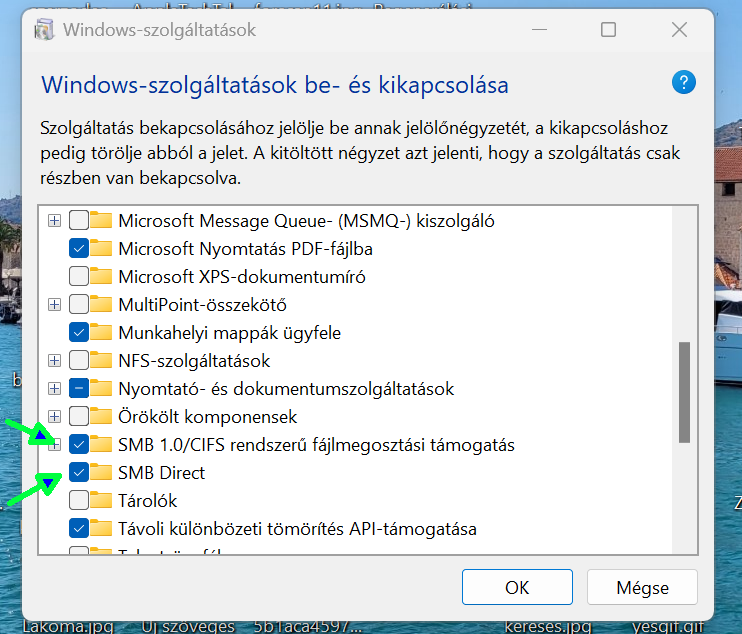Select 'Örökölt komponensek' text label
Screen dimensions: 742x634
pyautogui.click(x=208, y=417)
